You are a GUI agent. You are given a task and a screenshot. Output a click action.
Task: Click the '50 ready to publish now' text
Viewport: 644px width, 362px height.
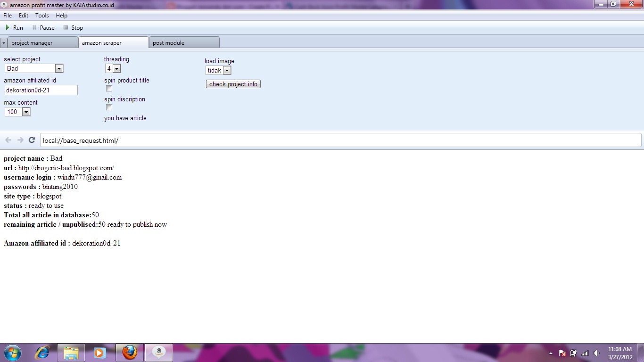132,224
